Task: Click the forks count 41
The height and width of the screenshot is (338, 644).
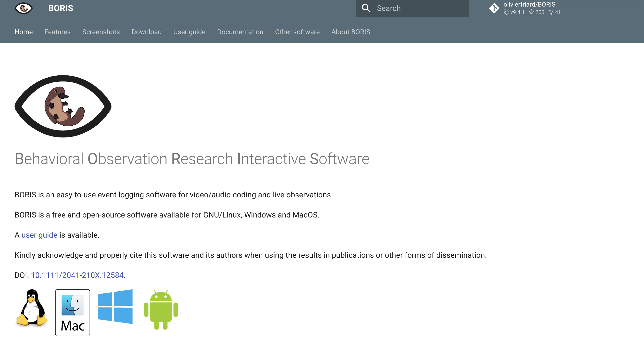Action: coord(558,12)
